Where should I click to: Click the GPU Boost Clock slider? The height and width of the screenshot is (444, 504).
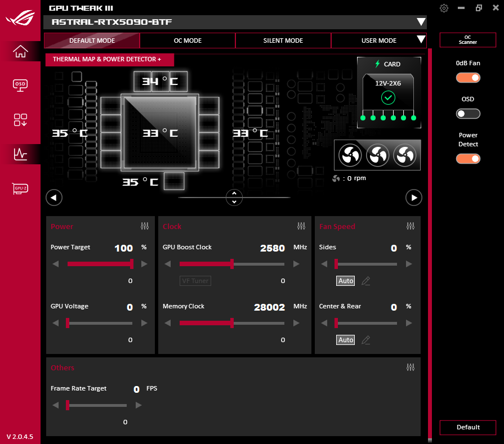232,264
